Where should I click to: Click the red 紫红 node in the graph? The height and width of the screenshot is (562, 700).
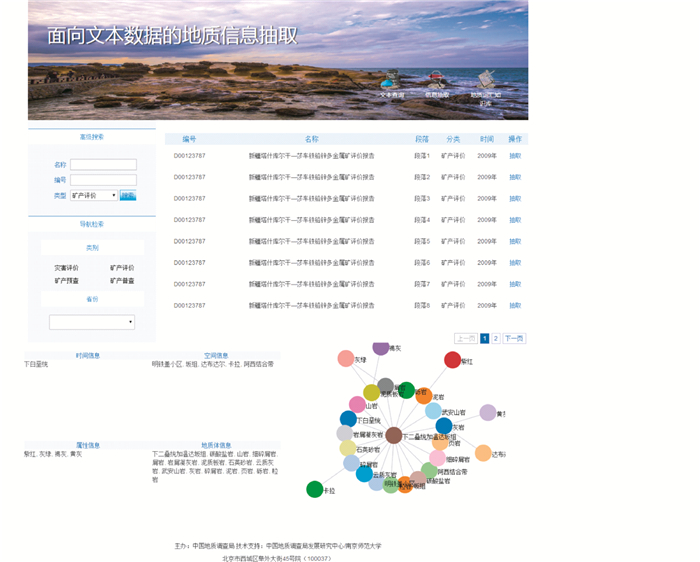click(x=452, y=360)
